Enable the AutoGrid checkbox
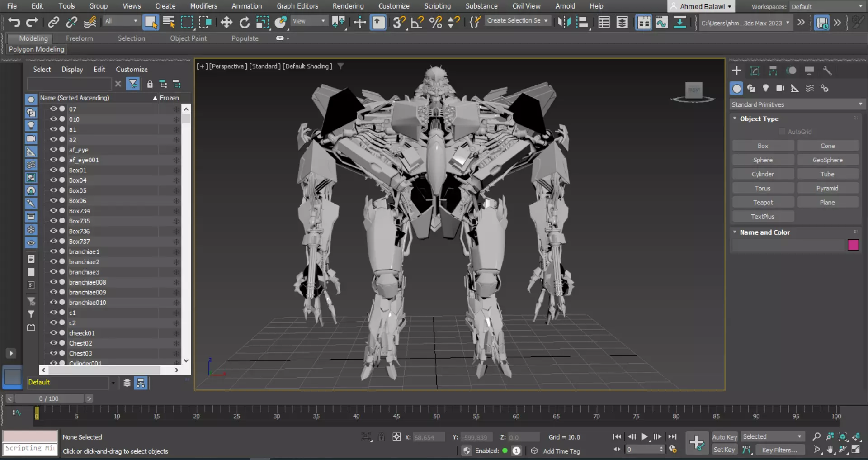868x460 pixels. pyautogui.click(x=782, y=132)
